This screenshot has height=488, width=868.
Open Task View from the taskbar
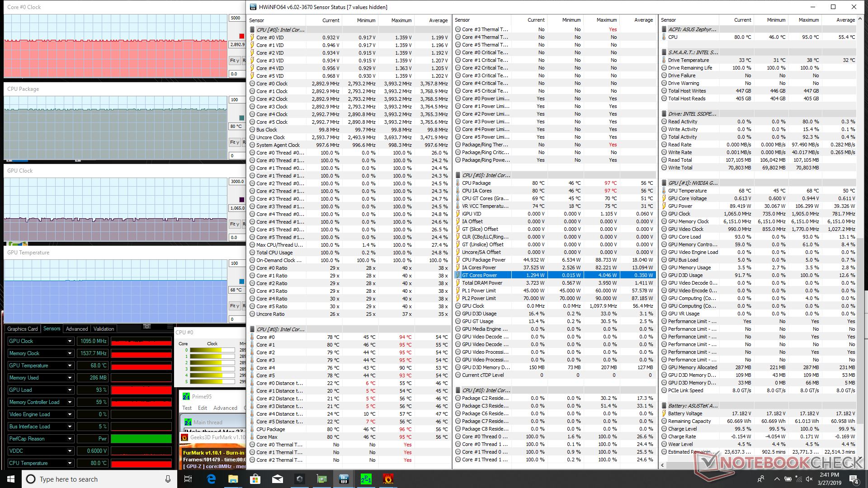click(x=189, y=479)
